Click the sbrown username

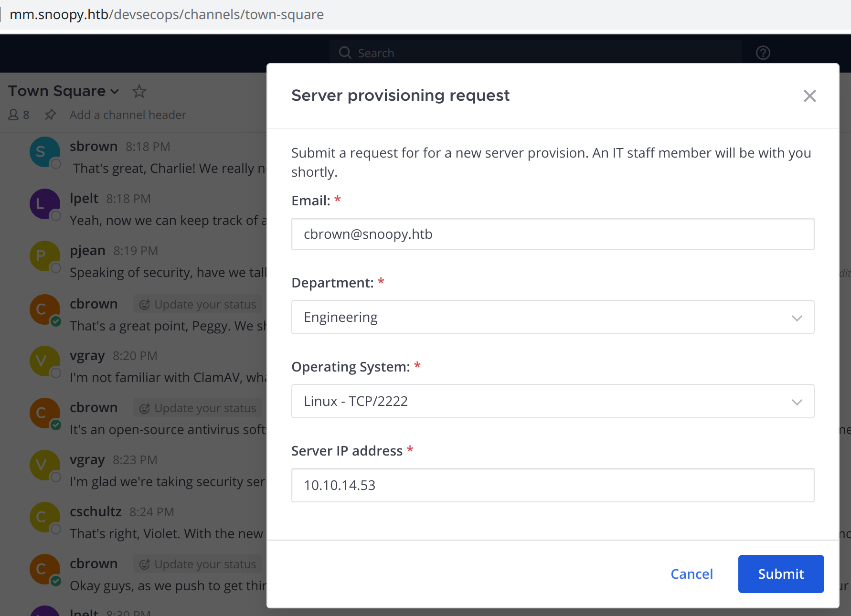[x=94, y=146]
